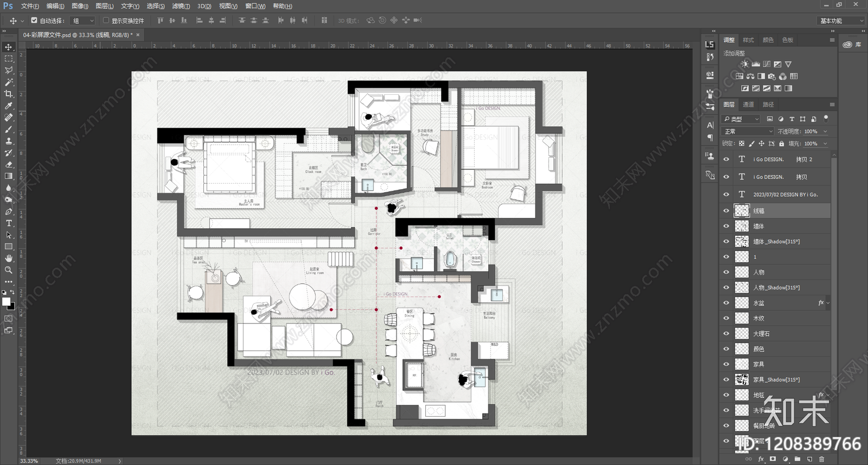Select the Hand tool

(9, 259)
